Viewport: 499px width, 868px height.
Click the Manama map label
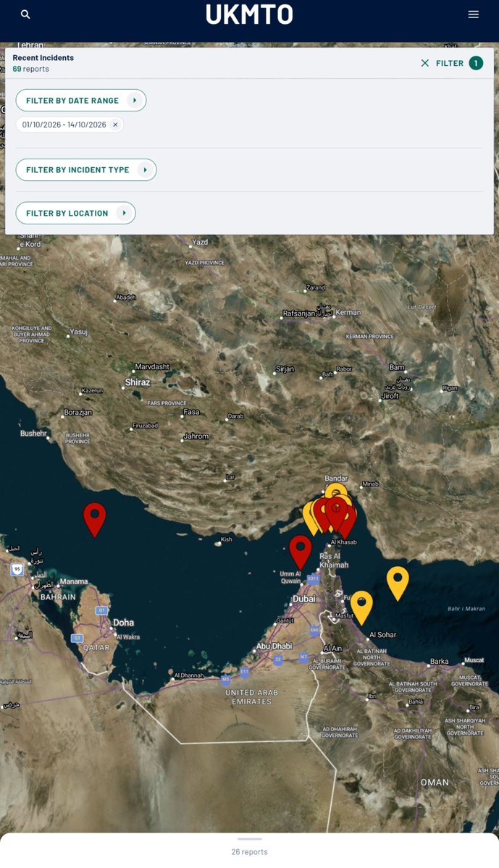[74, 582]
